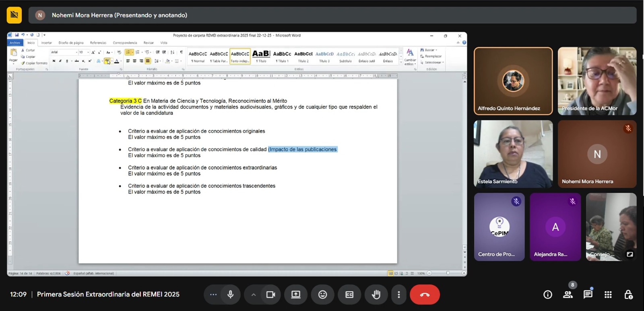The height and width of the screenshot is (311, 644).
Task: Open meeting details info icon
Action: click(x=547, y=295)
